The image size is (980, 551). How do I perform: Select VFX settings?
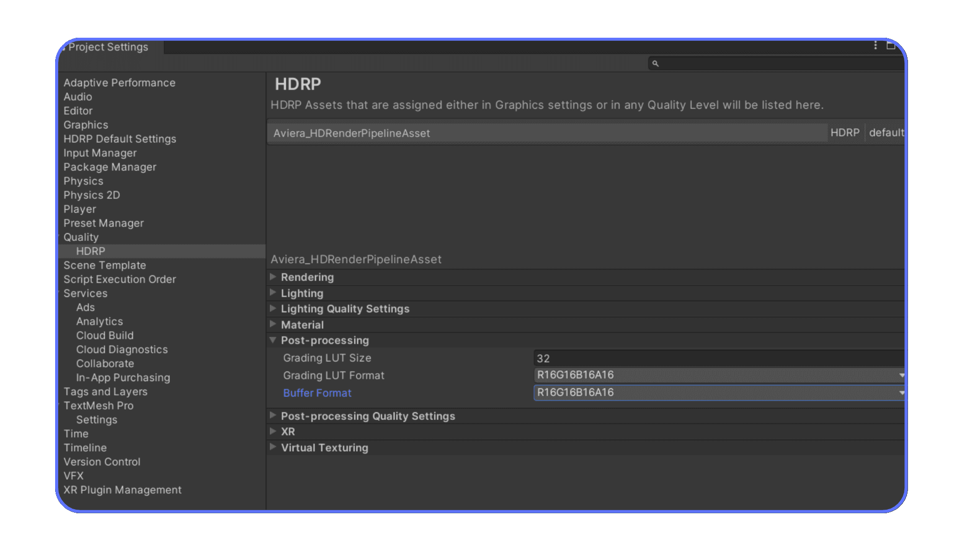(73, 475)
